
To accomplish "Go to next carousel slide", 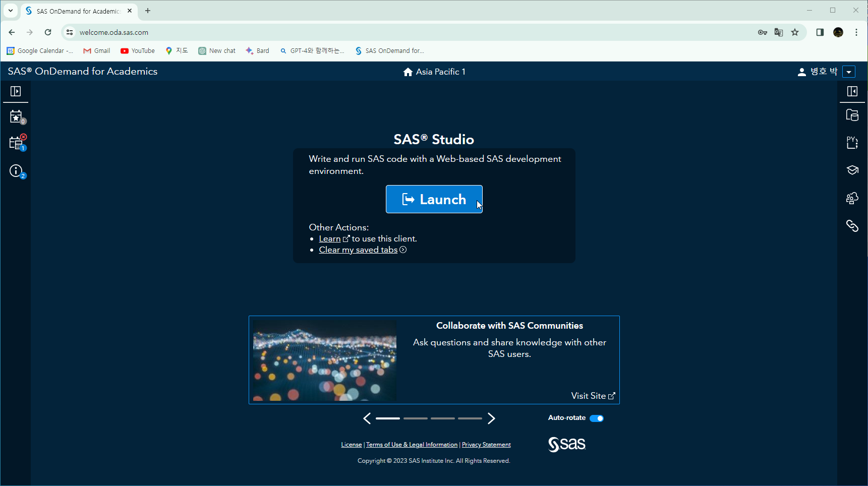I will click(x=491, y=418).
